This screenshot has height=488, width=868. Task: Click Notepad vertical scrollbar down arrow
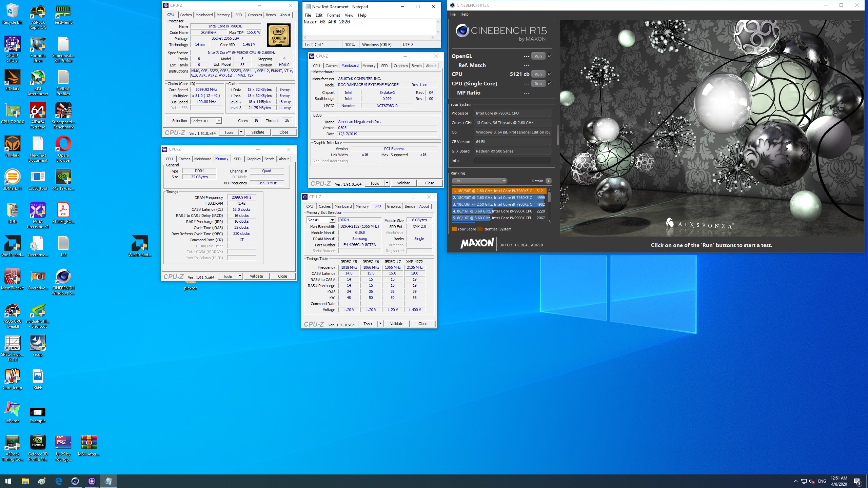438,32
